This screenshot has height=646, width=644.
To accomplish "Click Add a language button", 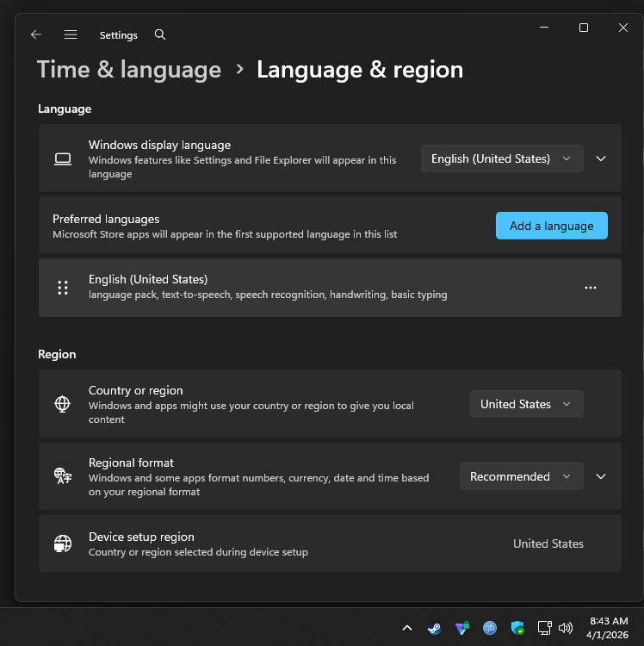I will coord(551,226).
